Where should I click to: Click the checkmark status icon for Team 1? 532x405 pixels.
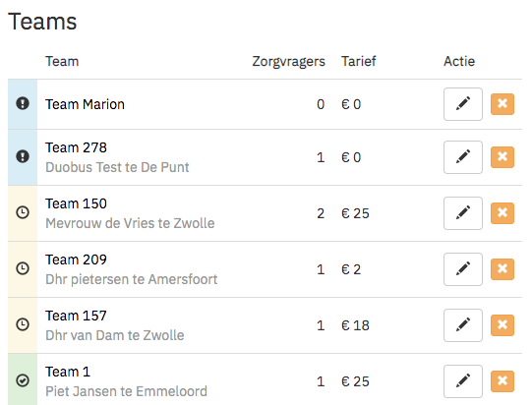coord(23,380)
